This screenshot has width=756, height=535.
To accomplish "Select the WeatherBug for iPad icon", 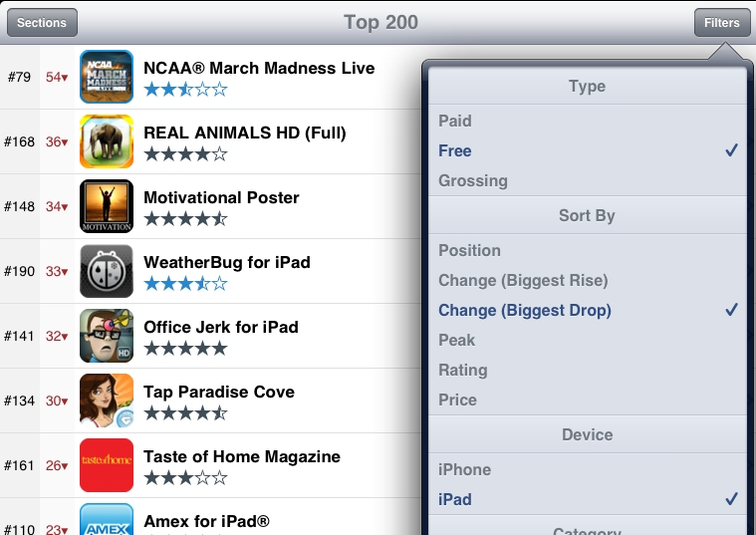I will coord(107,271).
